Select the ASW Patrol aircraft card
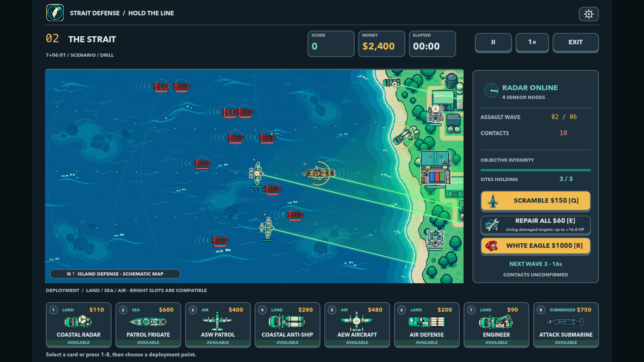Image resolution: width=644 pixels, height=362 pixels. (x=218, y=325)
